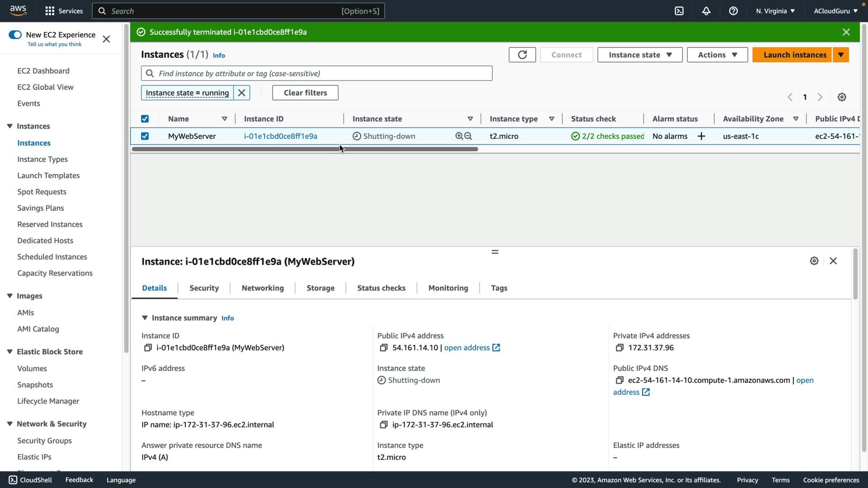Add alarm with the plus icon
Image resolution: width=868 pixels, height=488 pixels.
coord(701,136)
